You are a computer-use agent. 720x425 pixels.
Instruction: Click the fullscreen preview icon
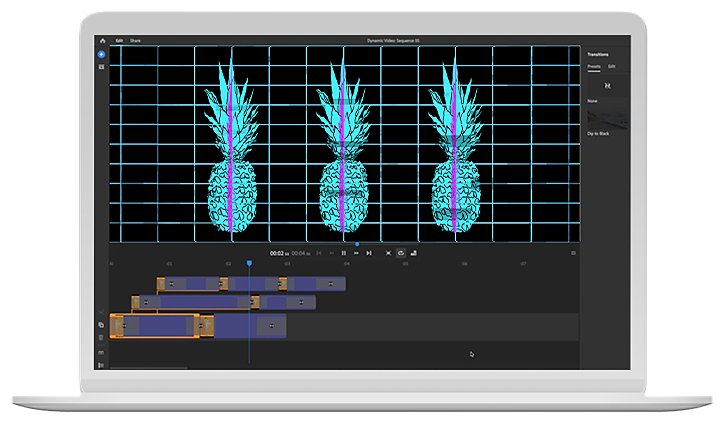coord(388,253)
